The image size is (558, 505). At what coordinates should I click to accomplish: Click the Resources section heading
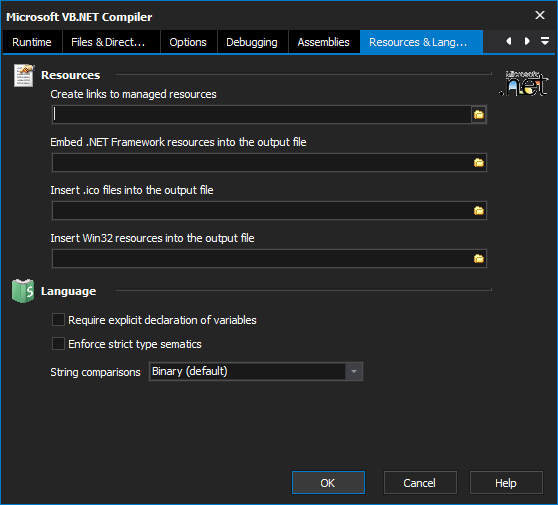click(x=70, y=75)
